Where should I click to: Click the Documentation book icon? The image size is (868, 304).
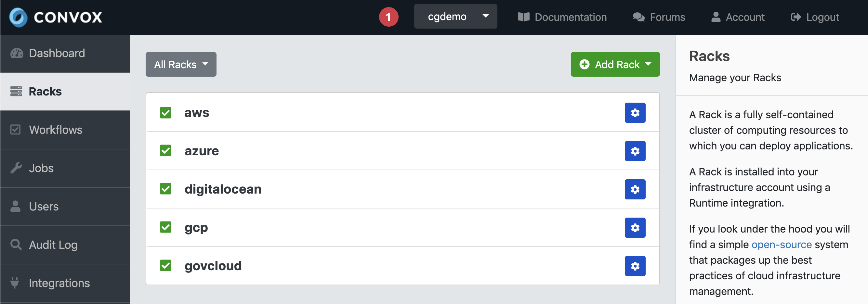[523, 17]
